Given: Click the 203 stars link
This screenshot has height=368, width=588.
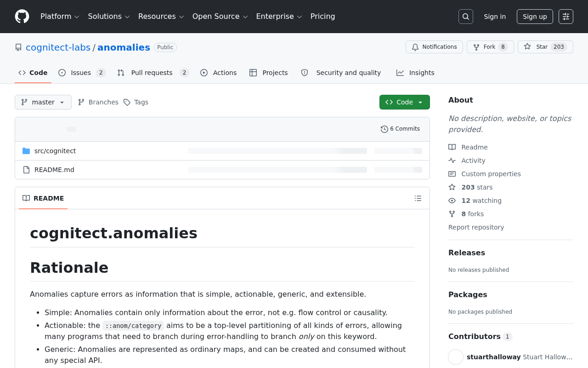Looking at the screenshot, I should [477, 187].
